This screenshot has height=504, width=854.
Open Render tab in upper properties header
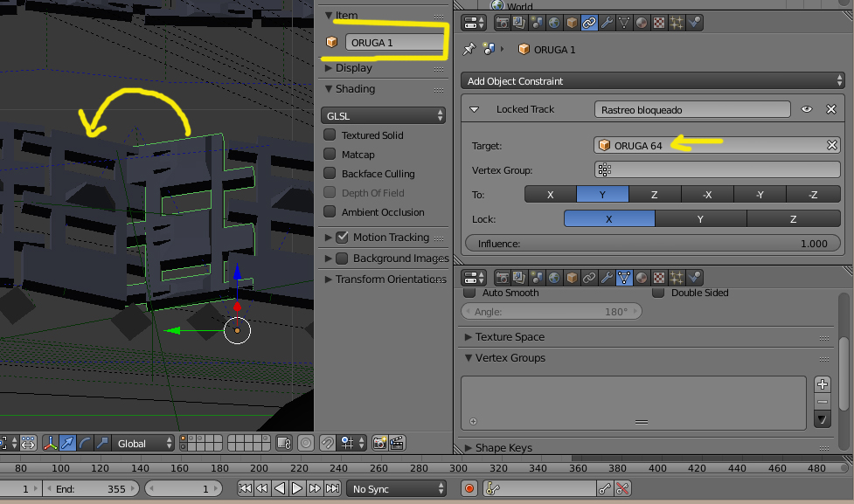pos(502,23)
